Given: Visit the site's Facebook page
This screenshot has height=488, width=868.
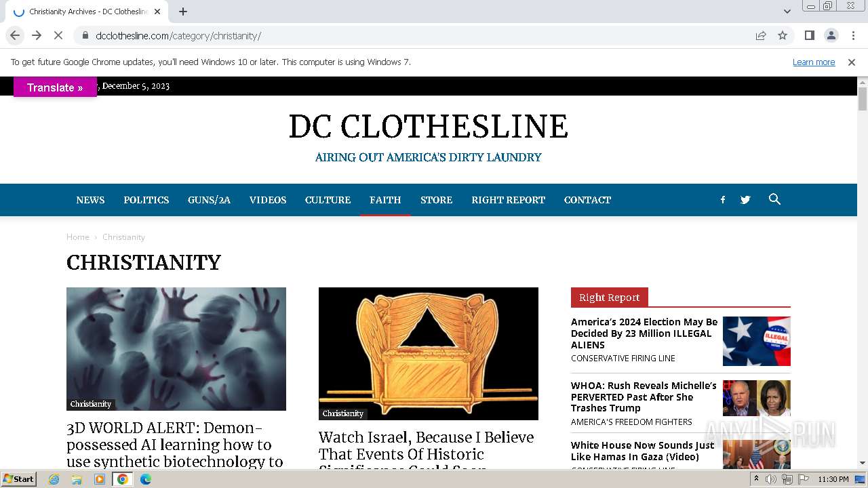Looking at the screenshot, I should (x=723, y=200).
